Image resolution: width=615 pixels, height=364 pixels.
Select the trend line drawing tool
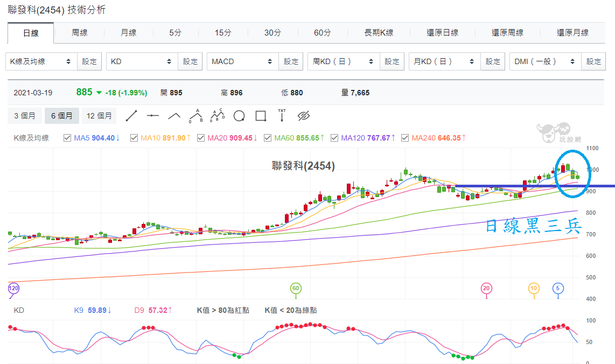[131, 116]
